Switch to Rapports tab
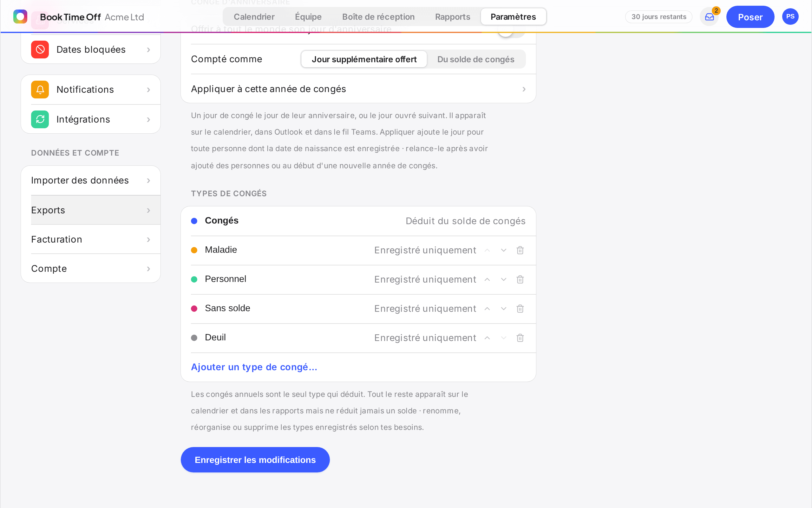This screenshot has height=508, width=812. click(x=452, y=17)
